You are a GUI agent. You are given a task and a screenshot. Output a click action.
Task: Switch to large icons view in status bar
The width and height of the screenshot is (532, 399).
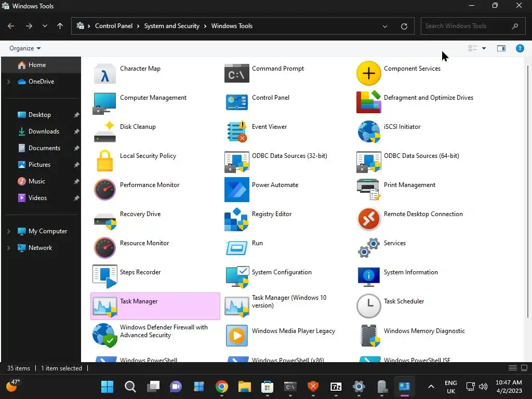point(524,368)
